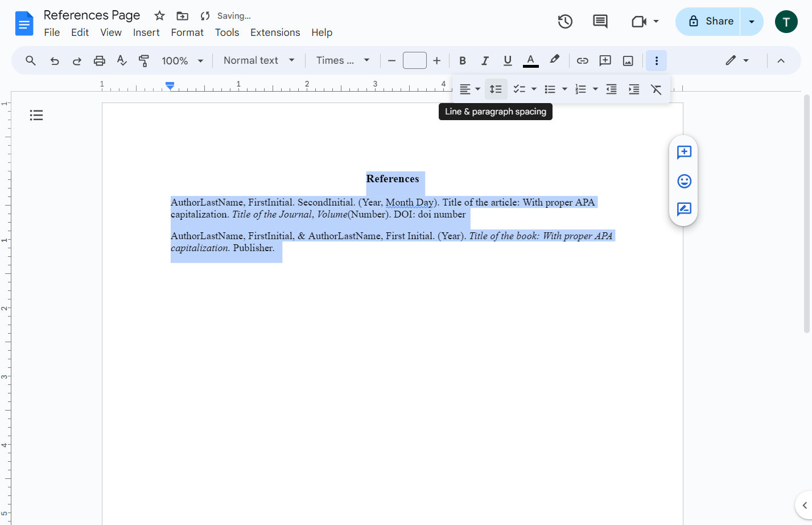Open the Google Docs home icon

(24, 23)
